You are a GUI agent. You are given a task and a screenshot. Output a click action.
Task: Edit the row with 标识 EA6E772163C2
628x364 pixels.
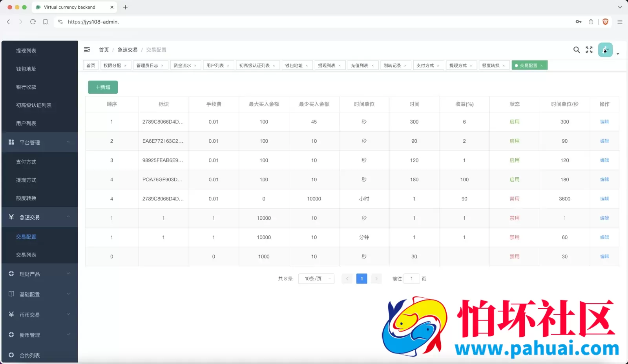(604, 141)
